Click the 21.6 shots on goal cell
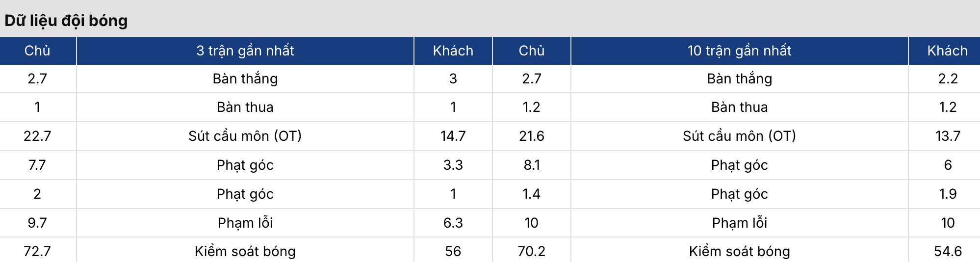980x262 pixels. click(531, 136)
